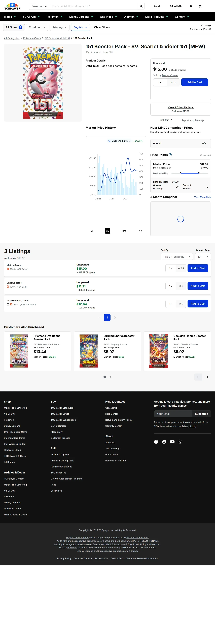Open the Magic navigation menu
The image size is (215, 644).
point(10,17)
